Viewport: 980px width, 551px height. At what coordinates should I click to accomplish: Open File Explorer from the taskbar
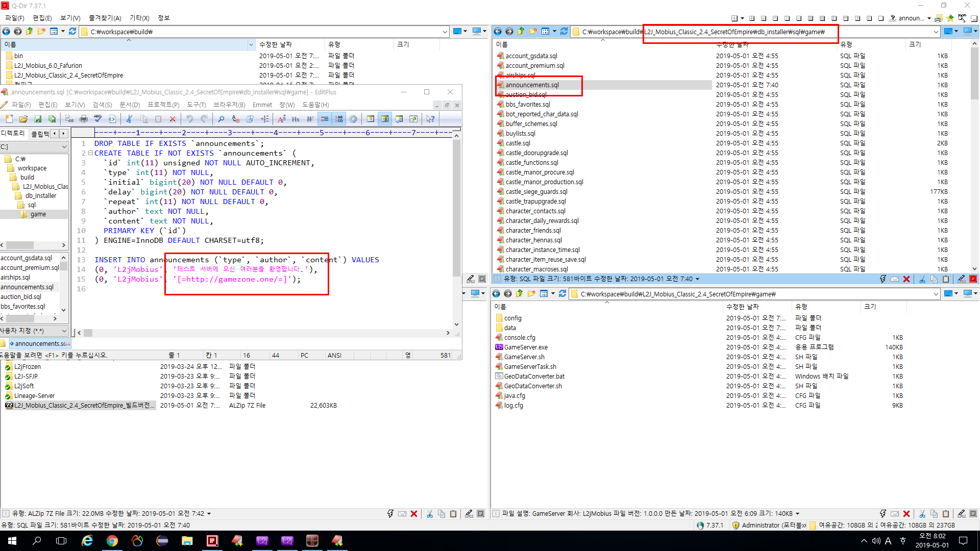tap(187, 541)
